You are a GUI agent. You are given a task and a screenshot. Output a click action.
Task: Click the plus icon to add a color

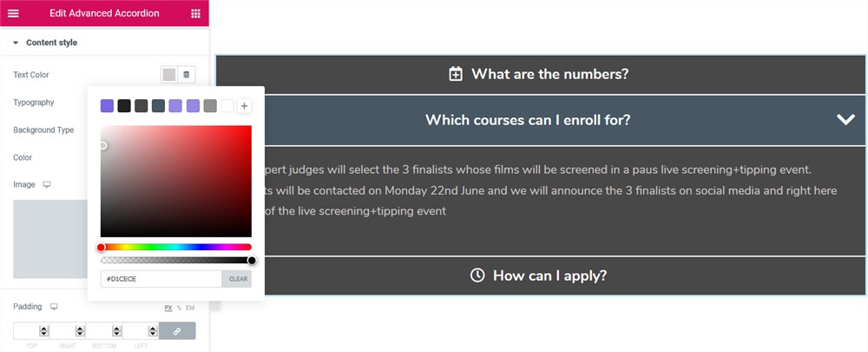pyautogui.click(x=244, y=105)
